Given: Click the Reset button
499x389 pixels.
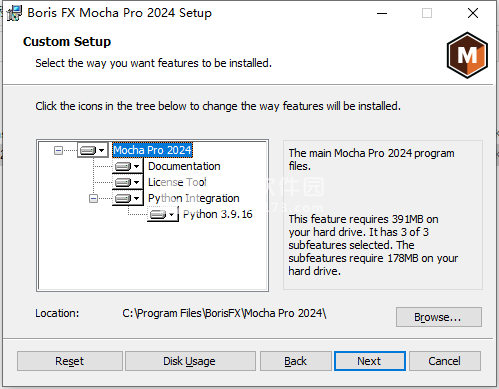Looking at the screenshot, I should pyautogui.click(x=70, y=361).
